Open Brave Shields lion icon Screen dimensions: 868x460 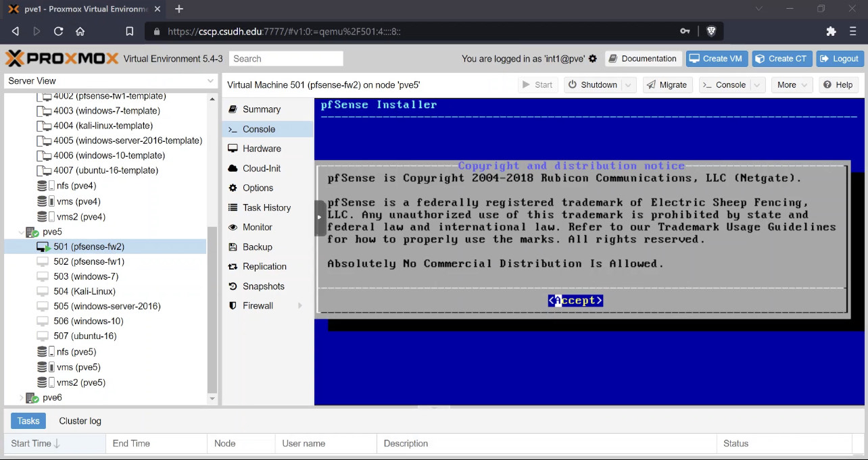click(711, 31)
